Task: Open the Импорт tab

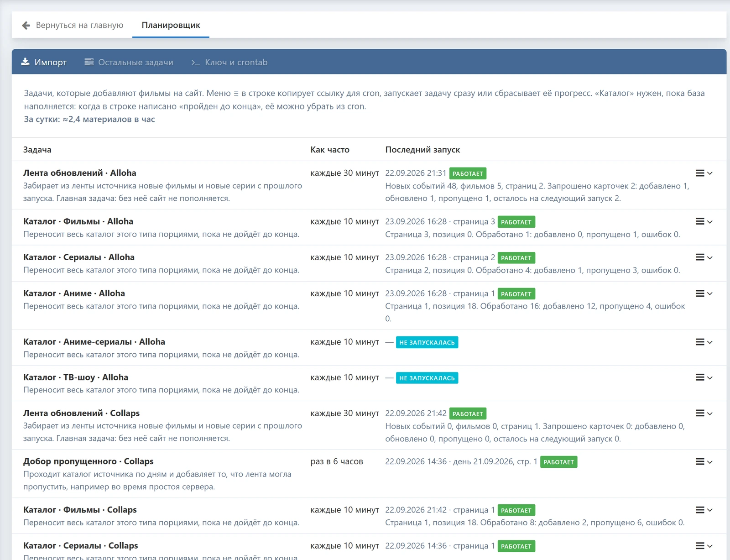Action: click(x=44, y=62)
